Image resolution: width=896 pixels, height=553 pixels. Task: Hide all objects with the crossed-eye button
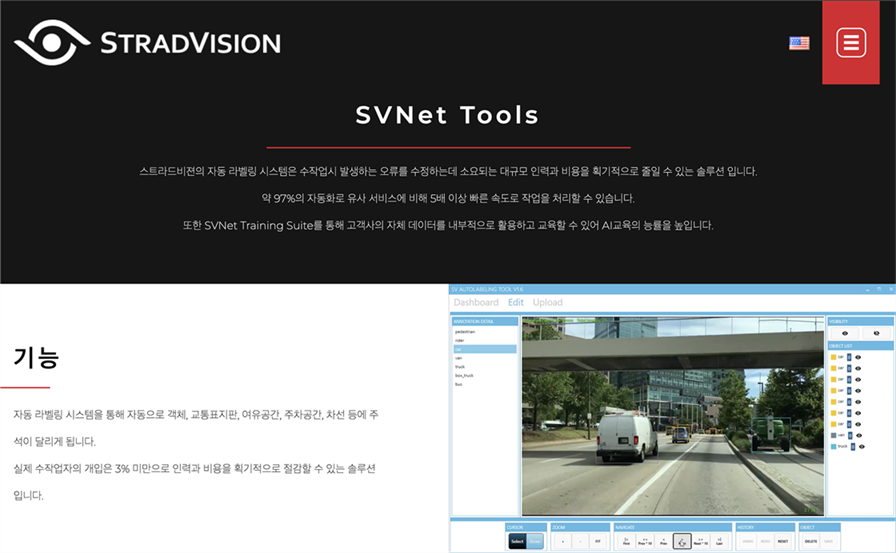coord(877,333)
